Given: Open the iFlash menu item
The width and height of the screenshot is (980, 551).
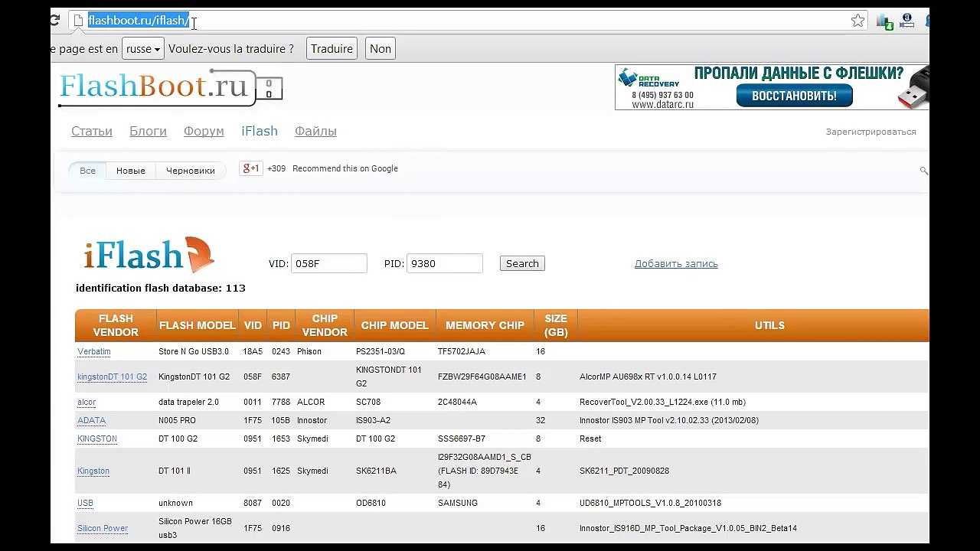Looking at the screenshot, I should (x=260, y=131).
